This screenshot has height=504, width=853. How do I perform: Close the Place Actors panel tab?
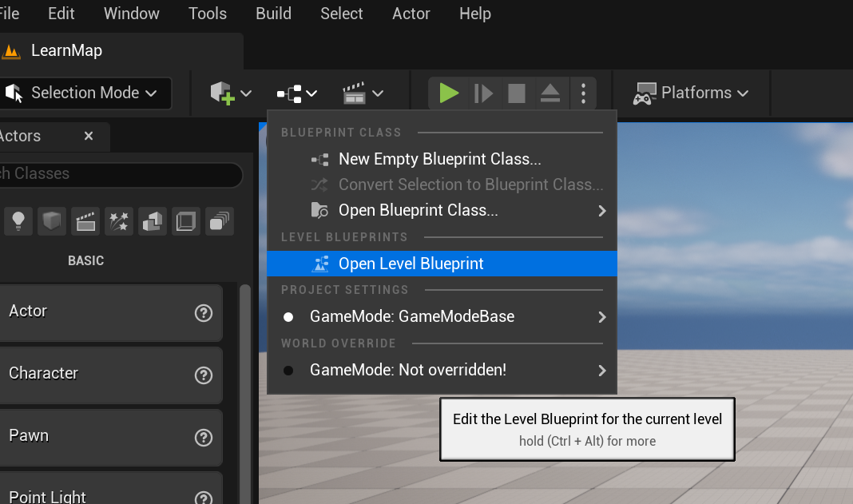tap(89, 136)
